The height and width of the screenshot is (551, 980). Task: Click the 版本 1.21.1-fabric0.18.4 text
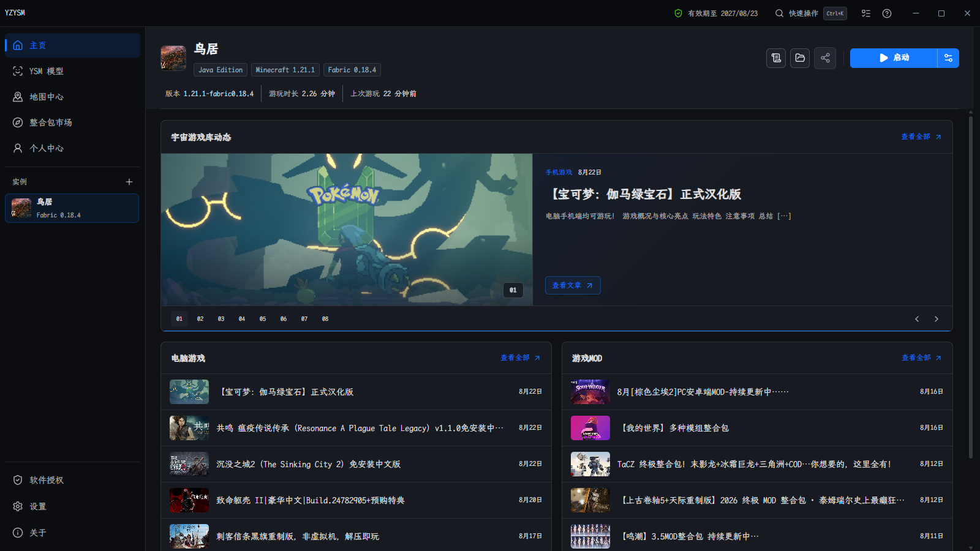coord(209,94)
